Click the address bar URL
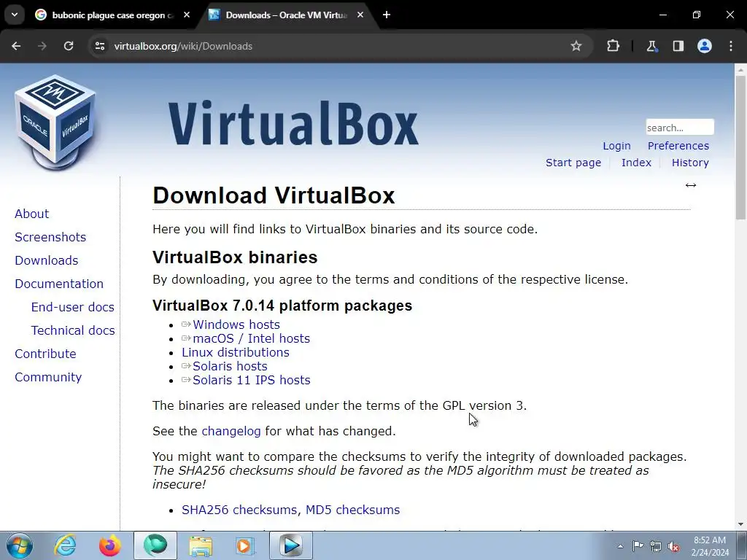Image resolution: width=747 pixels, height=560 pixels. point(183,46)
